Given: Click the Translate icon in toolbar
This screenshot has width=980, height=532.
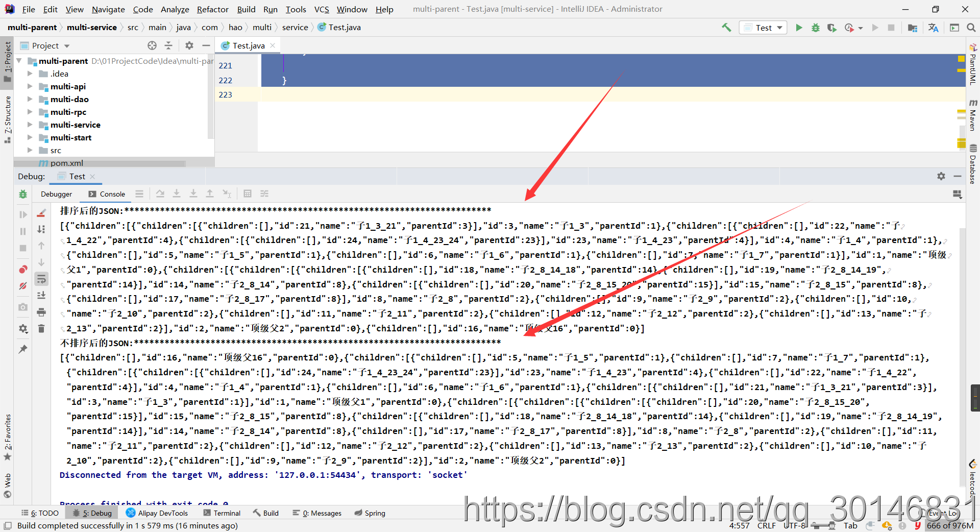Looking at the screenshot, I should [x=934, y=28].
